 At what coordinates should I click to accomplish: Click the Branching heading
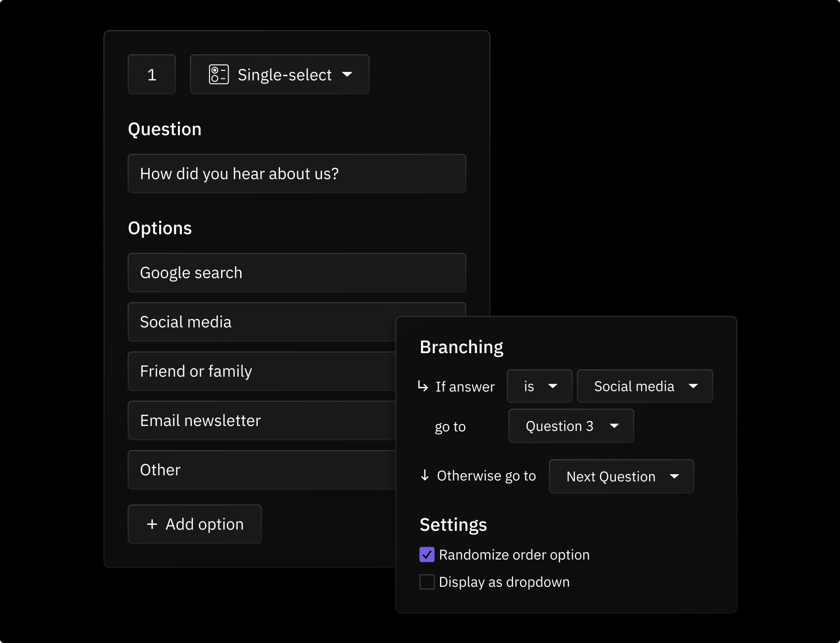(x=461, y=347)
